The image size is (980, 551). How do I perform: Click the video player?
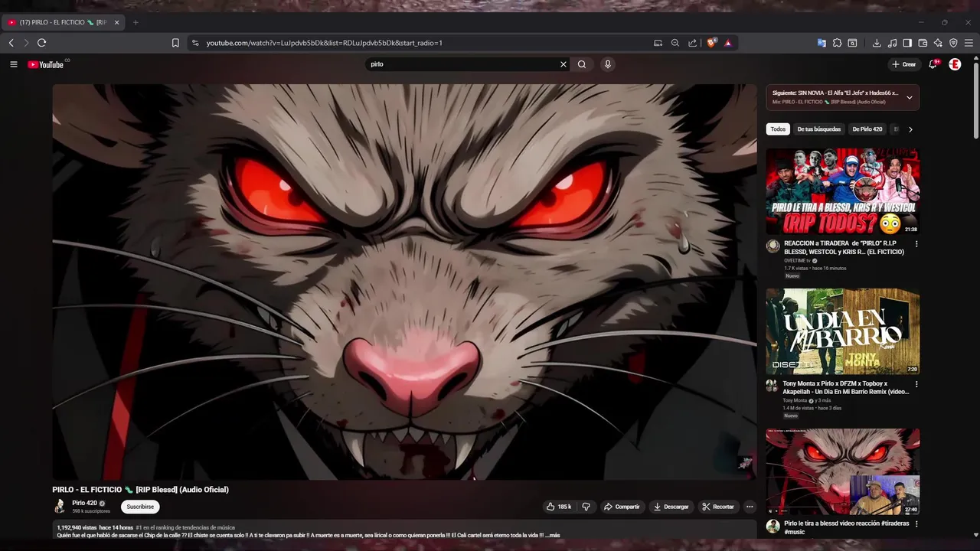click(404, 282)
